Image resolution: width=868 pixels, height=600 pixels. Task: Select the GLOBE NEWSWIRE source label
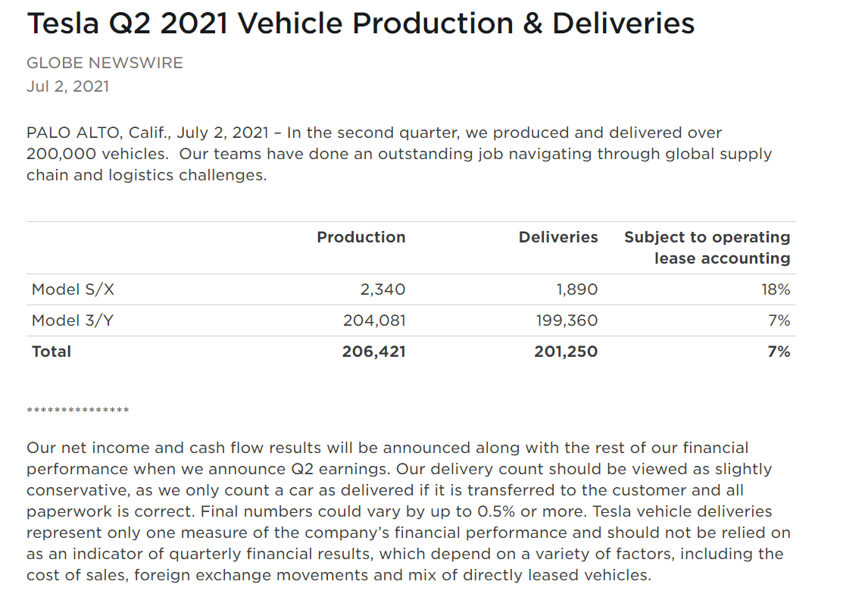(x=105, y=63)
